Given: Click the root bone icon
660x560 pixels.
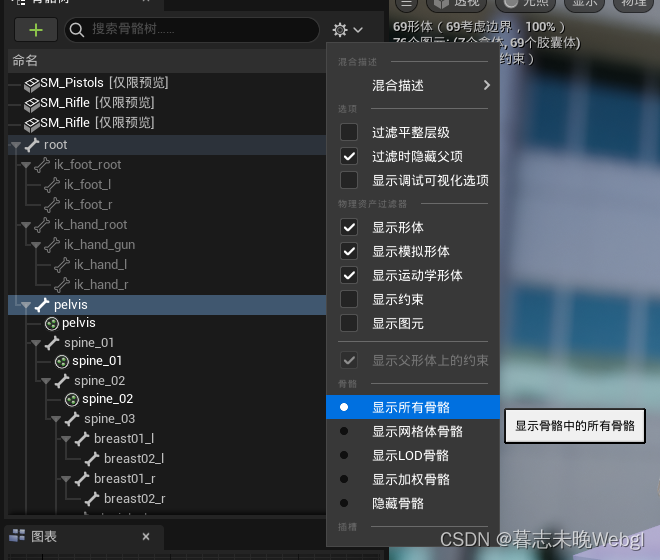Looking at the screenshot, I should coord(32,145).
